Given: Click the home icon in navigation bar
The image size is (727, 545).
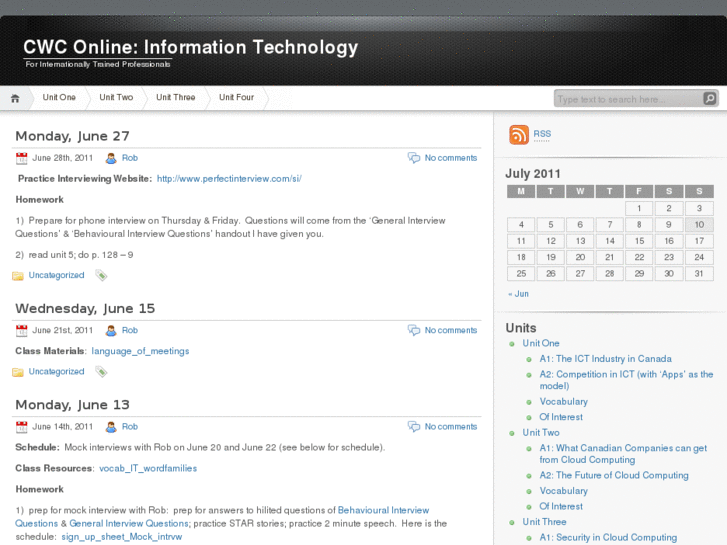Looking at the screenshot, I should pos(15,98).
